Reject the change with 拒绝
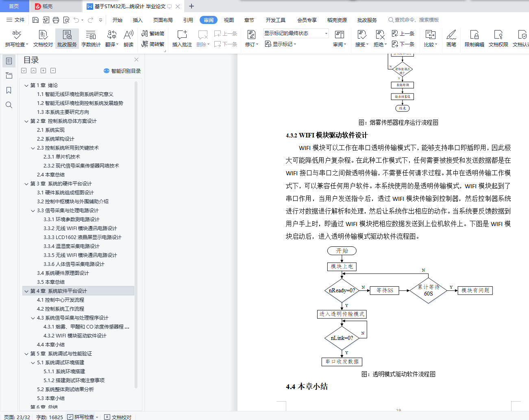The image size is (529, 420). click(380, 39)
